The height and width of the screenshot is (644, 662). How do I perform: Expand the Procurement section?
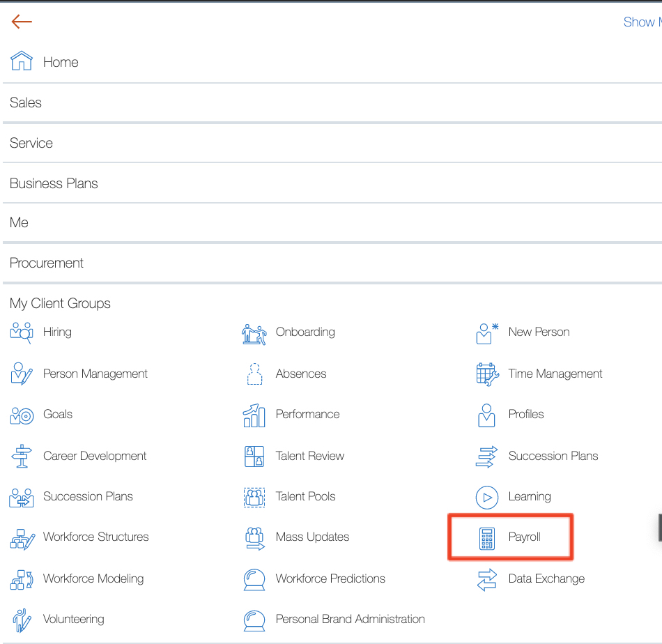click(x=47, y=263)
